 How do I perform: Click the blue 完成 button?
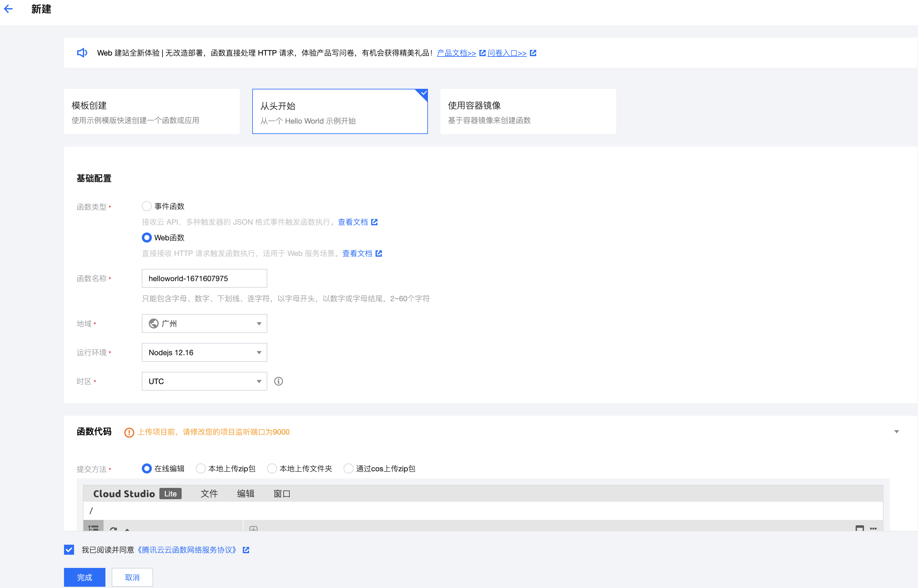[x=85, y=577]
